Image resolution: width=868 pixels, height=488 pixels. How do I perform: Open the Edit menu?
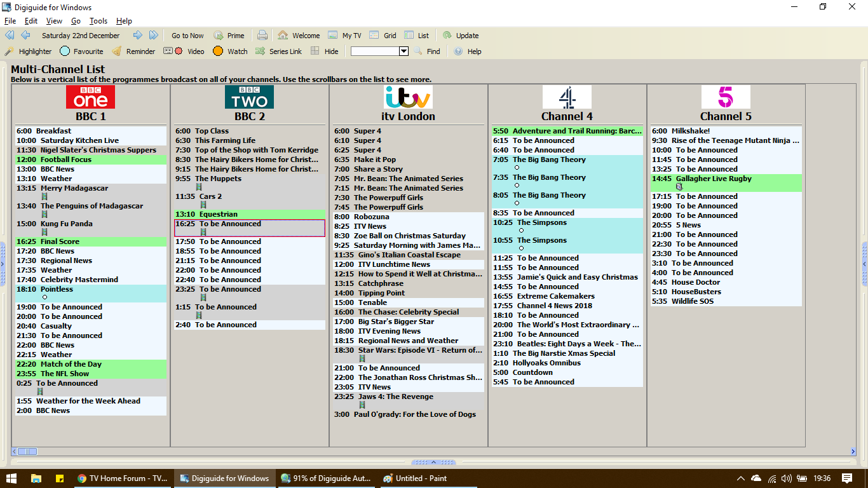(x=31, y=21)
